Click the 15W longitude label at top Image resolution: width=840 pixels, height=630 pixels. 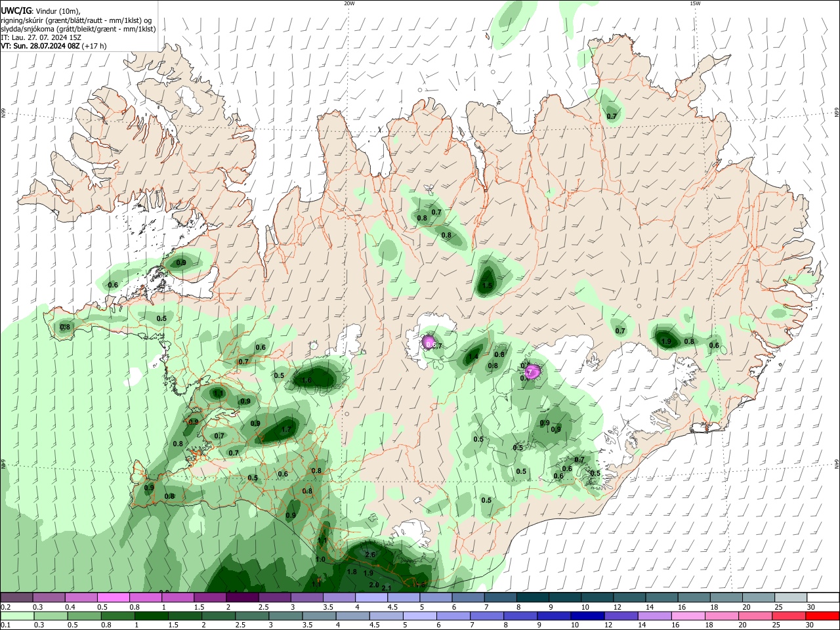(694, 3)
